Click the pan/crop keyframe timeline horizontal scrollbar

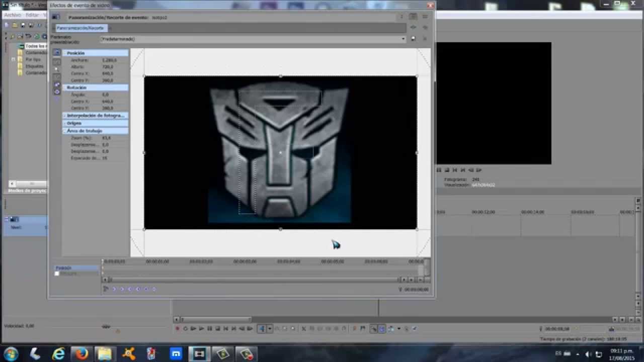click(254, 280)
